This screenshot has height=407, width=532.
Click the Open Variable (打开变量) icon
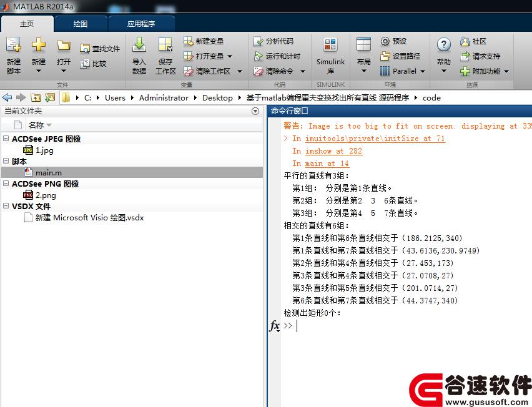(188, 56)
